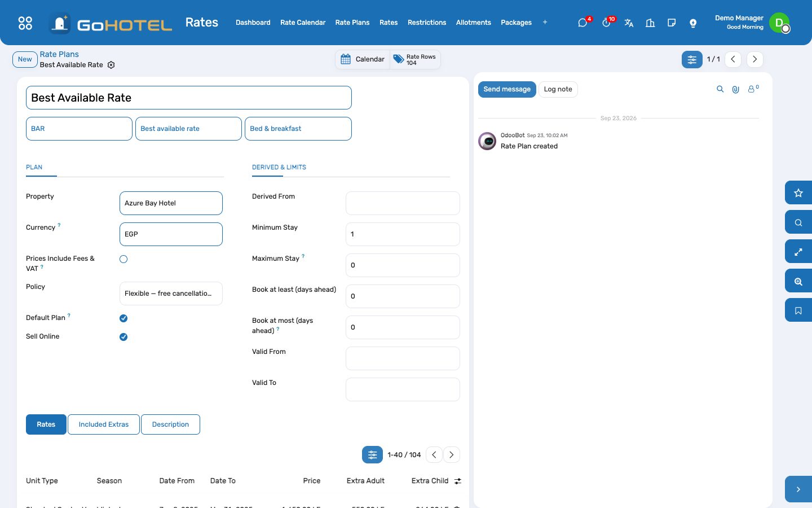The height and width of the screenshot is (508, 812).
Task: Click the plus icon after Packages menu
Action: [x=545, y=23]
